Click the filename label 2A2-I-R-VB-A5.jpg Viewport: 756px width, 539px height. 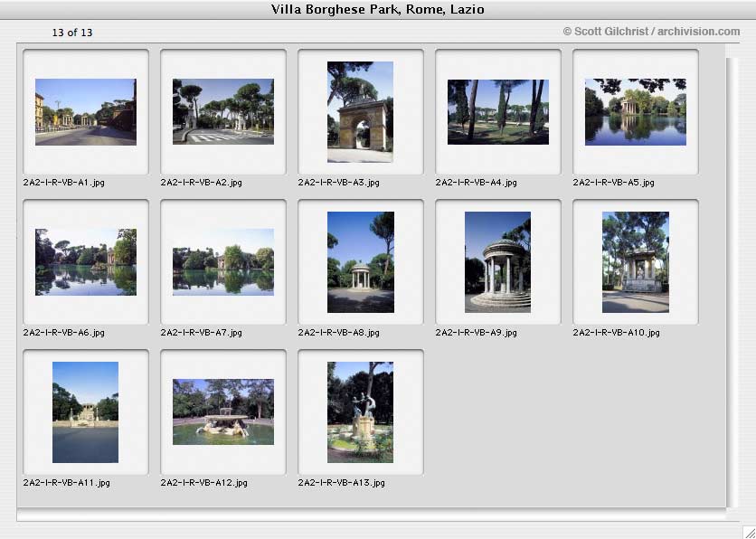coord(613,183)
